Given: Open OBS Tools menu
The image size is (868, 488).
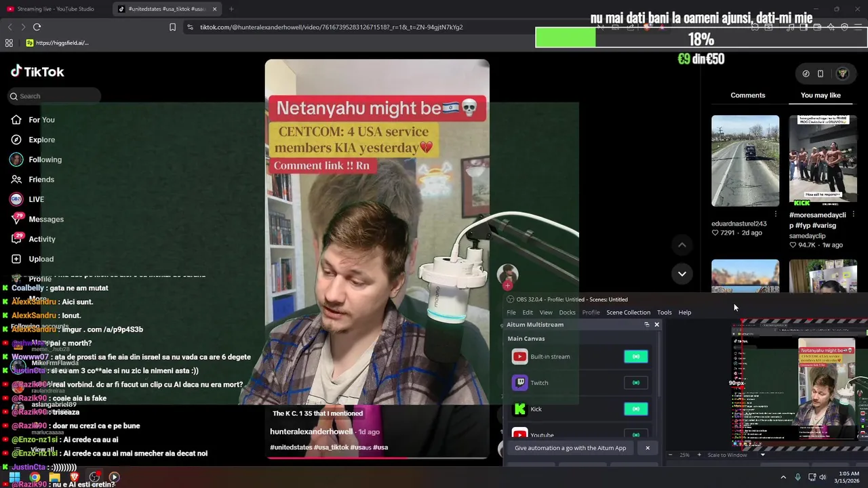Looking at the screenshot, I should 664,312.
